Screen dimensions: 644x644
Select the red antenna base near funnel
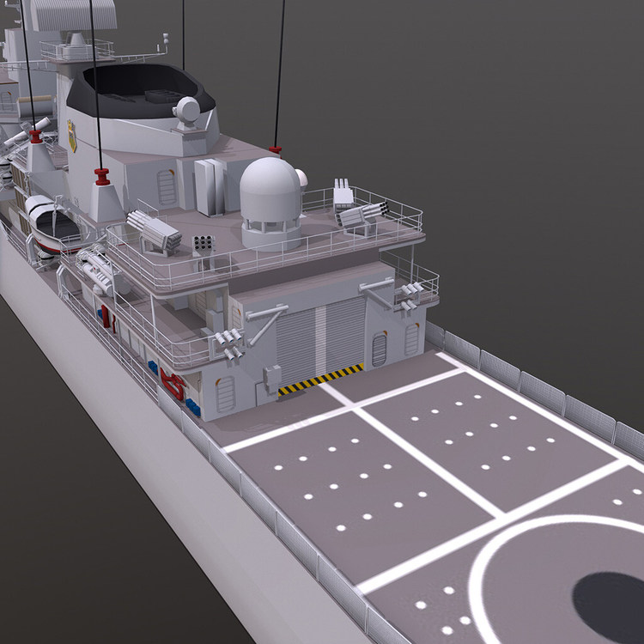102,177
